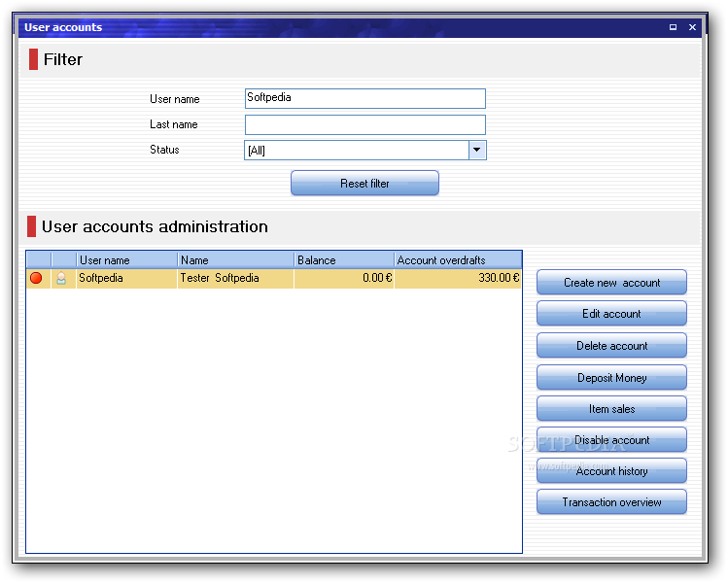Viewport: 728px width, 583px height.
Task: Click the 0.00 € balance cell
Action: 344,278
